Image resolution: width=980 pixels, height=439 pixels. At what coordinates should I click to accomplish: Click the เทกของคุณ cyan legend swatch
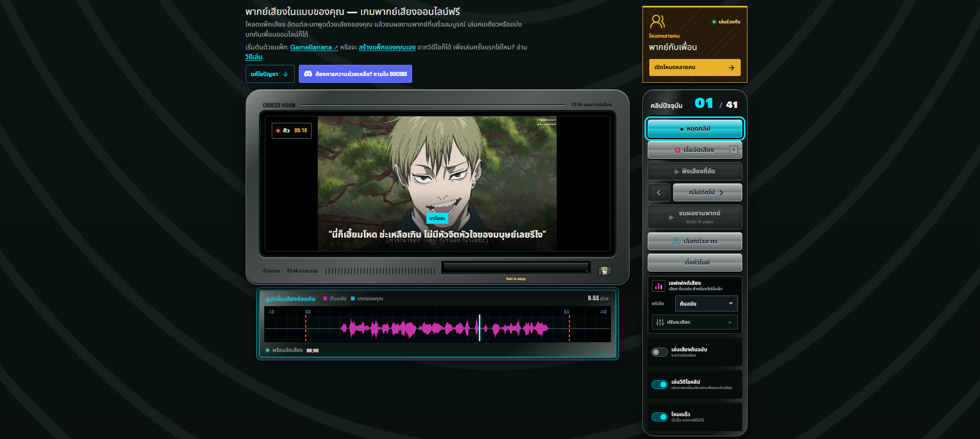pyautogui.click(x=353, y=299)
